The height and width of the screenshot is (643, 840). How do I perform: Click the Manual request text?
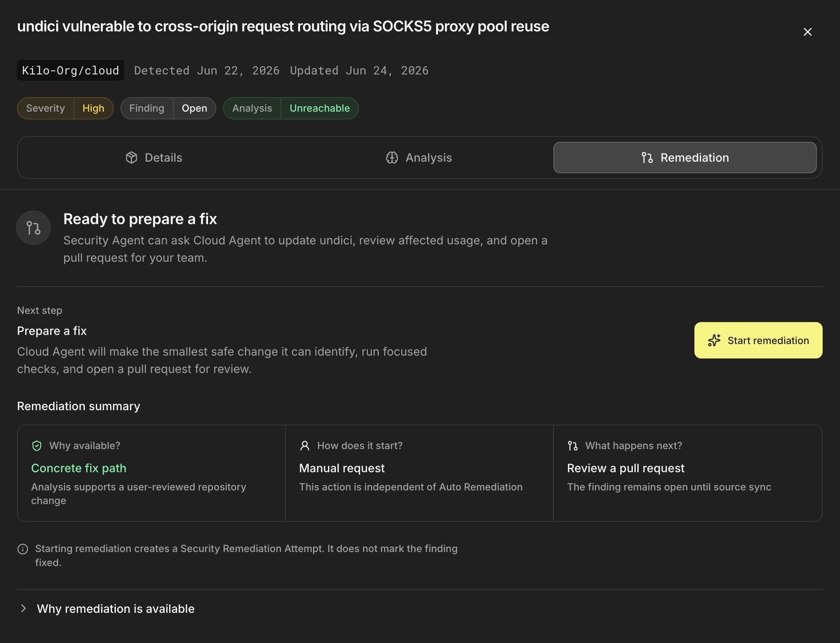pyautogui.click(x=342, y=468)
